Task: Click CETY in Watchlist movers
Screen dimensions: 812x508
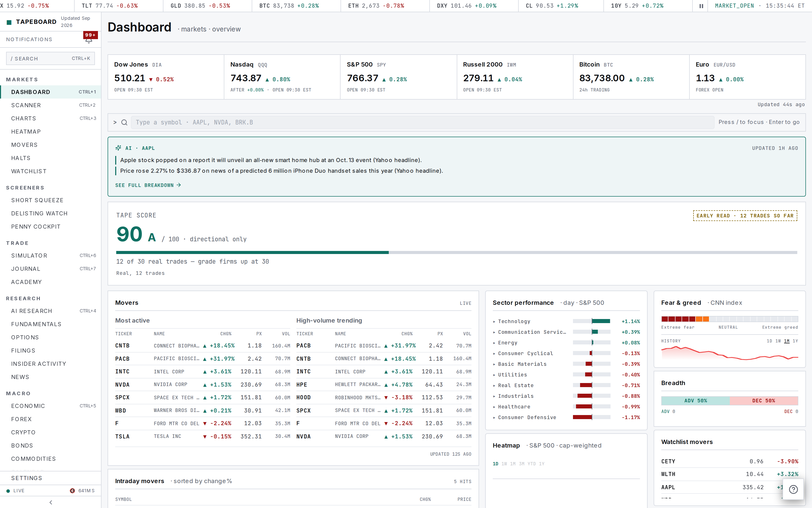Action: (x=668, y=461)
